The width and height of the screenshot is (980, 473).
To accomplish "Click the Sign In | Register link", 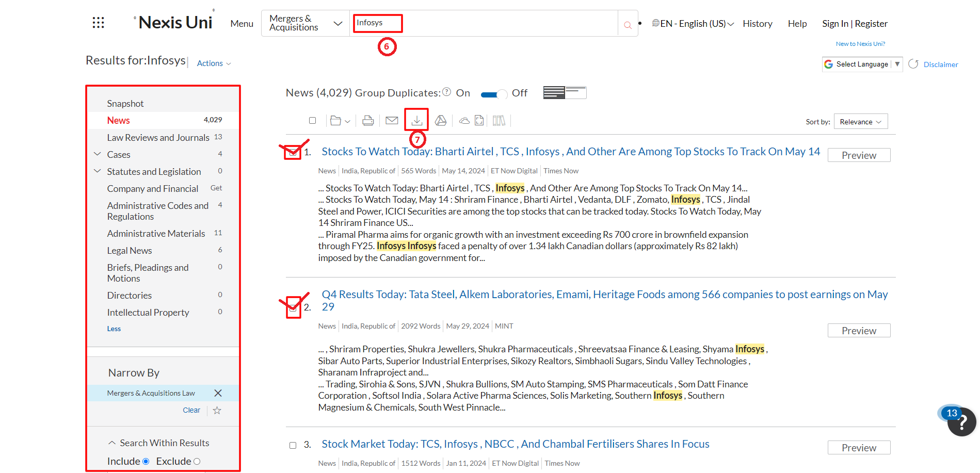I will click(x=855, y=24).
